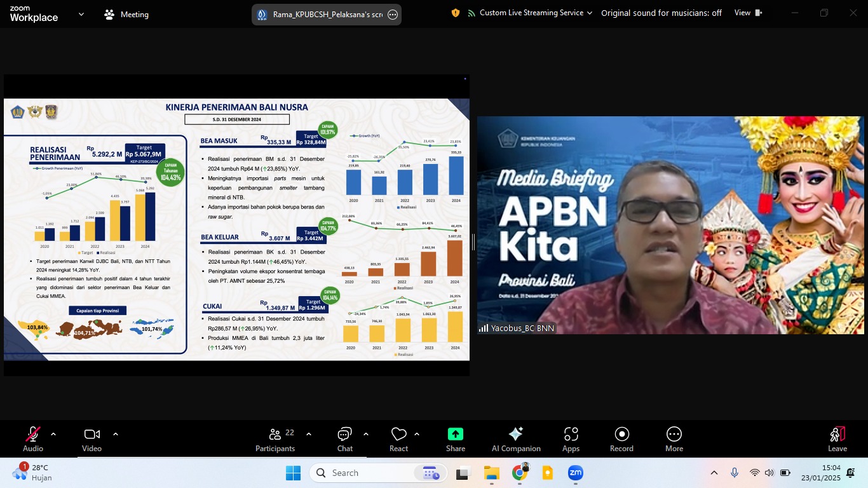Open the shared screen tab's ellipsis options
The image size is (868, 488).
click(x=393, y=14)
